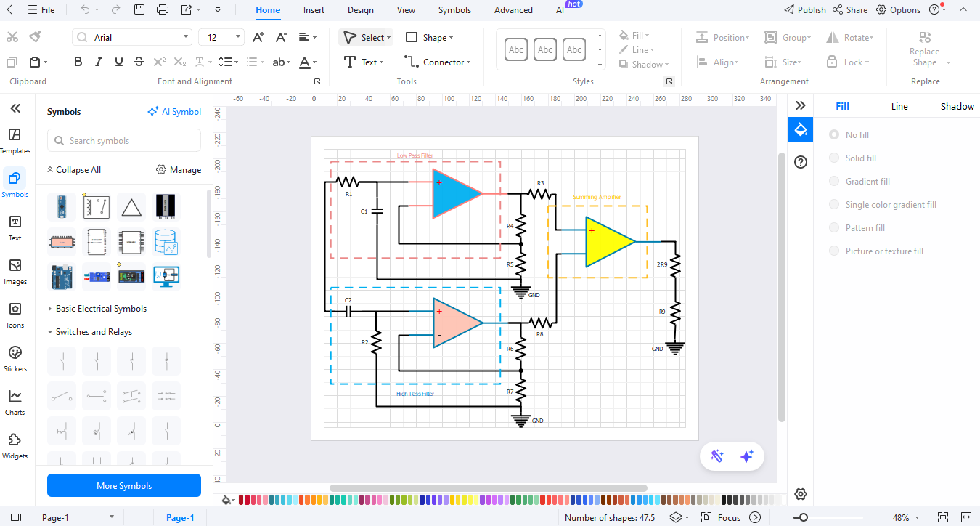Open the font size dropdown showing 12
Image resolution: width=980 pixels, height=526 pixels.
[x=238, y=37]
